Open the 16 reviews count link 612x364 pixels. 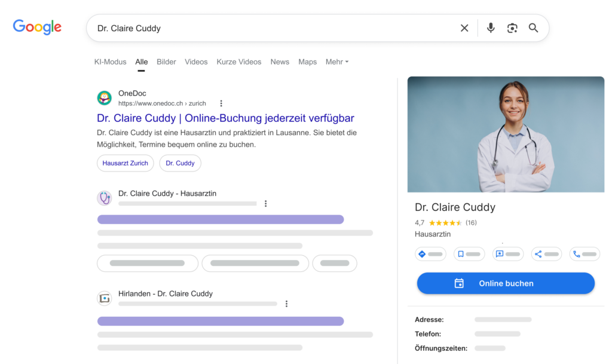(471, 223)
